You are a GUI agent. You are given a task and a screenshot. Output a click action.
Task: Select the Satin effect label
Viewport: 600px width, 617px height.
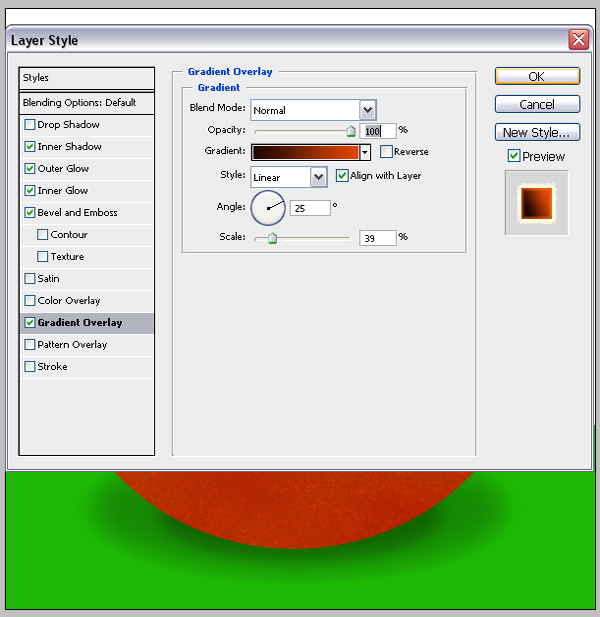48,279
